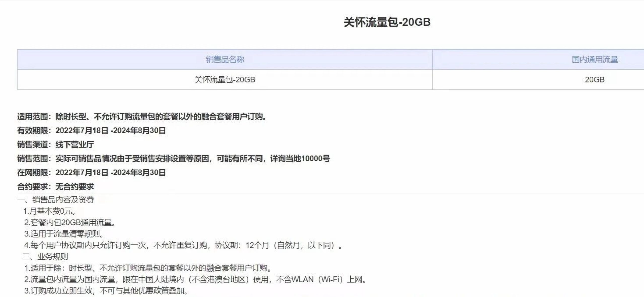The image size is (644, 297).
Task: Click the 销售渠道：线下营业厅 line
Action: coord(56,144)
